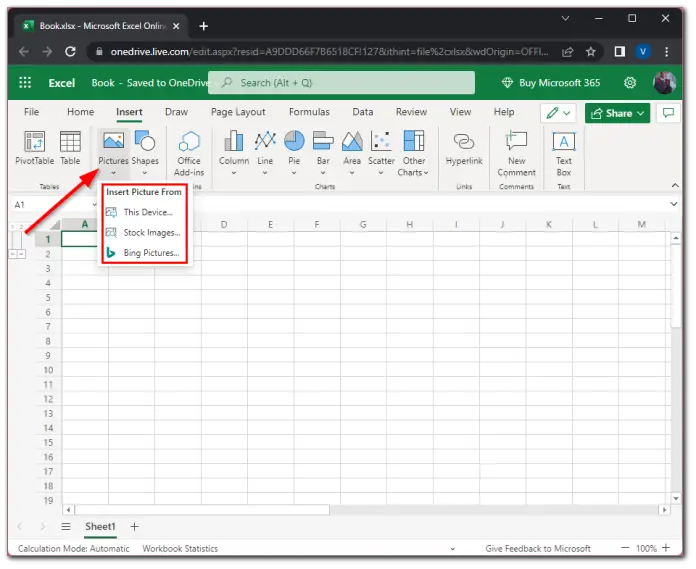Select column G header
696x569 pixels.
(x=363, y=224)
